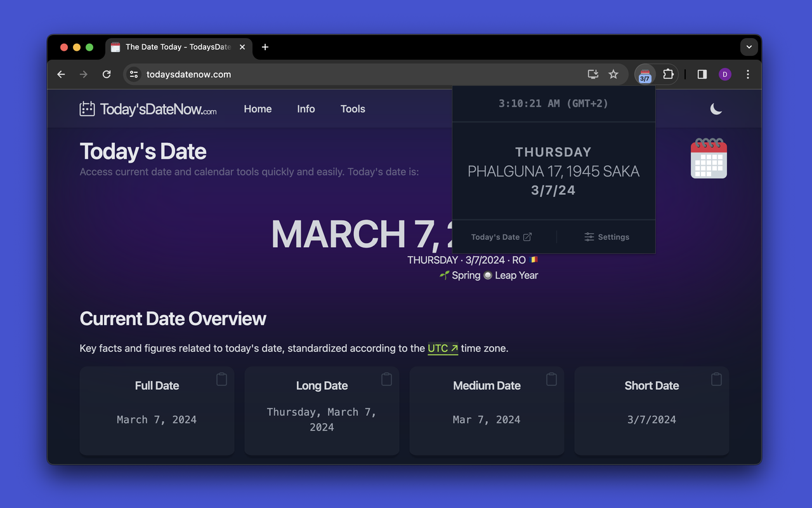Close the browser window with red button
The image size is (812, 508).
64,47
